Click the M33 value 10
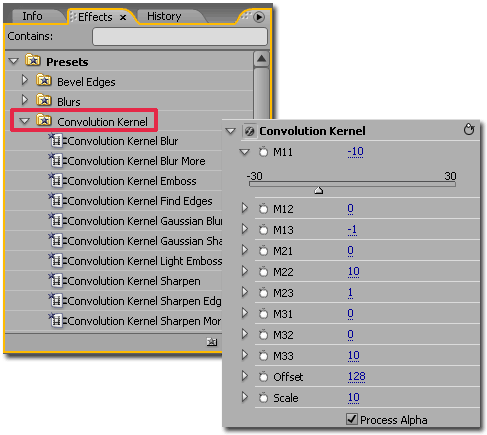 tap(354, 356)
